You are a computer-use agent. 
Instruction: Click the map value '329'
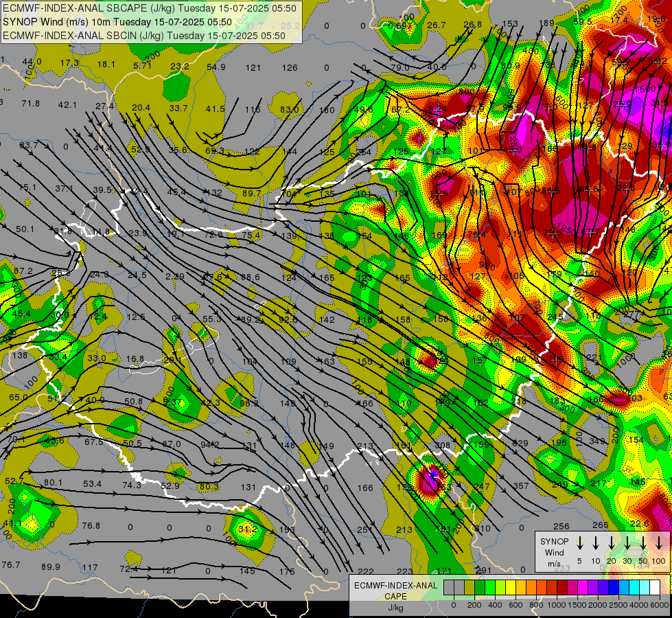pos(520,443)
